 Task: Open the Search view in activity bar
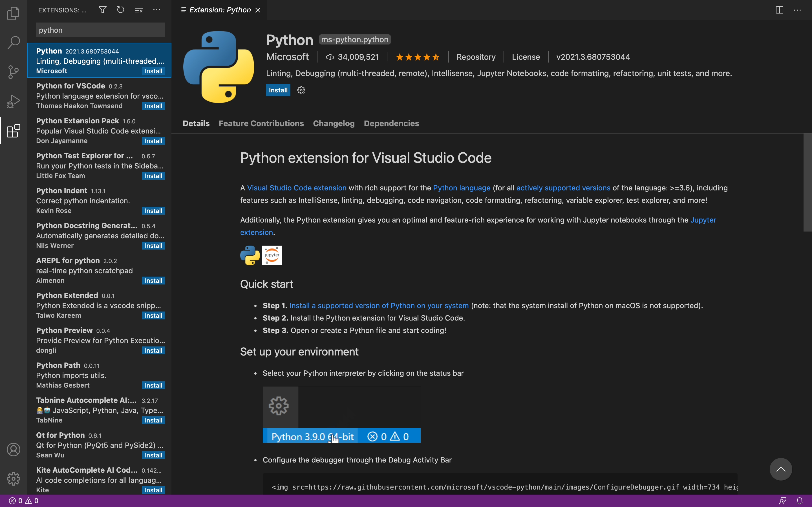[14, 43]
